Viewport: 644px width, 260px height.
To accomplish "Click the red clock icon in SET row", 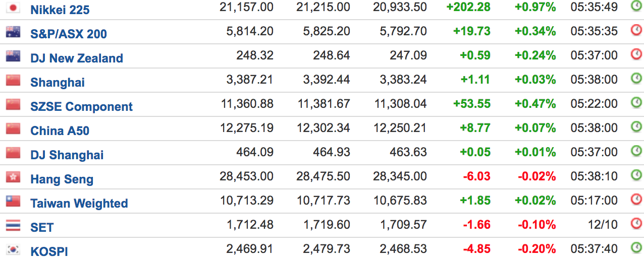I will (x=636, y=224).
